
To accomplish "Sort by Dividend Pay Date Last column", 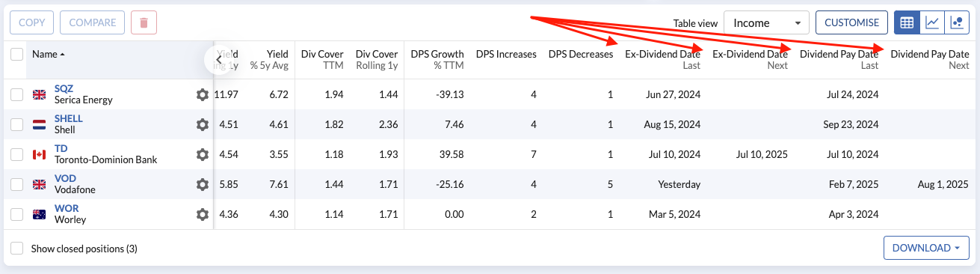I will point(839,59).
